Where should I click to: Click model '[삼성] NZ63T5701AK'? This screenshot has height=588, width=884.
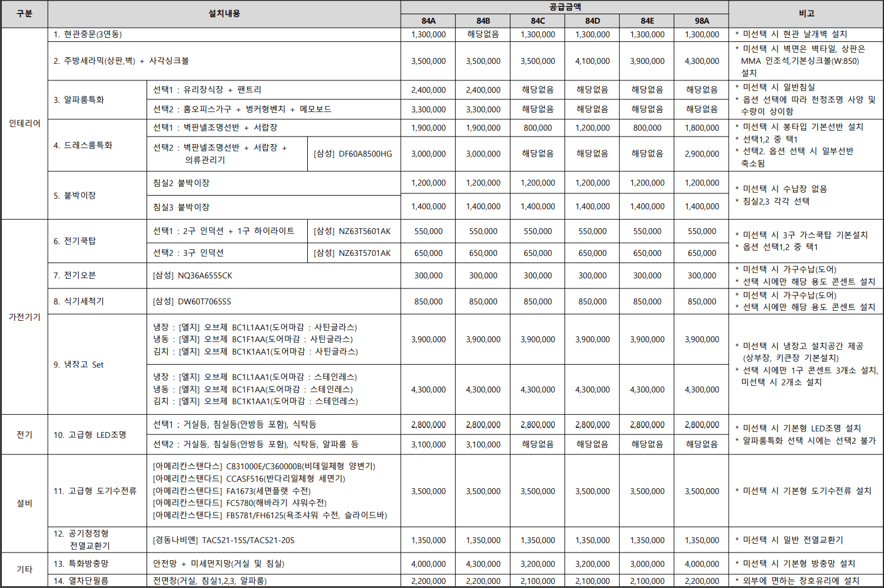pyautogui.click(x=353, y=253)
